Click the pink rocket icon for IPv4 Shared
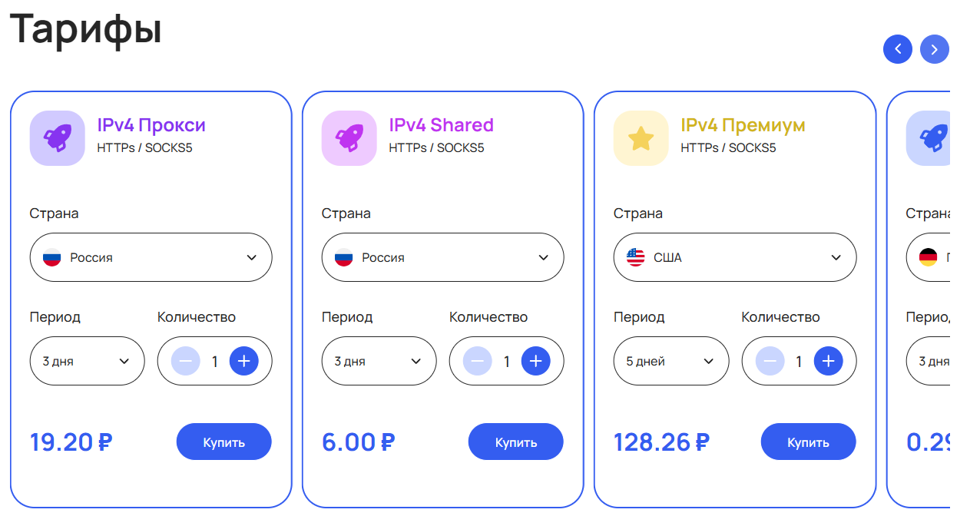The image size is (980, 526). pyautogui.click(x=349, y=138)
